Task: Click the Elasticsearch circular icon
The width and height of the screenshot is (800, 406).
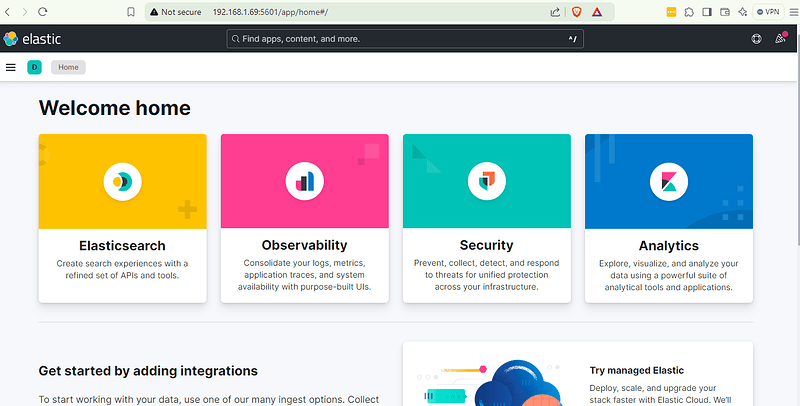Action: pos(122,182)
